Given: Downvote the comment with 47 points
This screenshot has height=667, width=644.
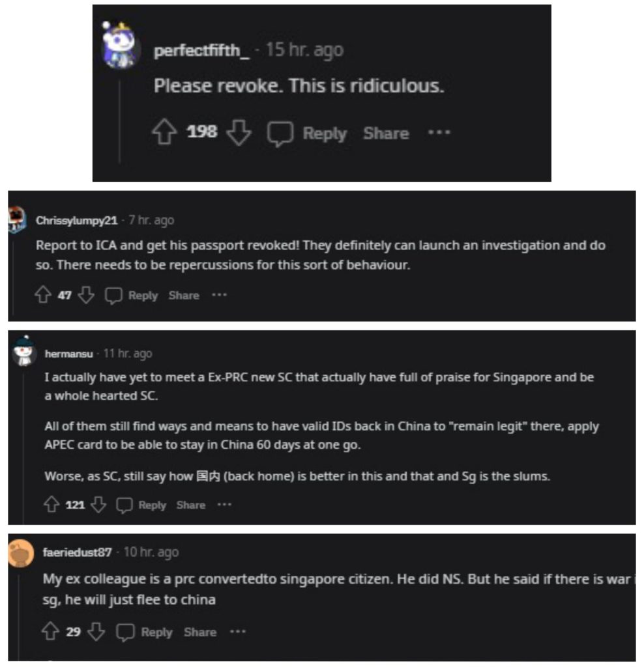Looking at the screenshot, I should [x=86, y=295].
